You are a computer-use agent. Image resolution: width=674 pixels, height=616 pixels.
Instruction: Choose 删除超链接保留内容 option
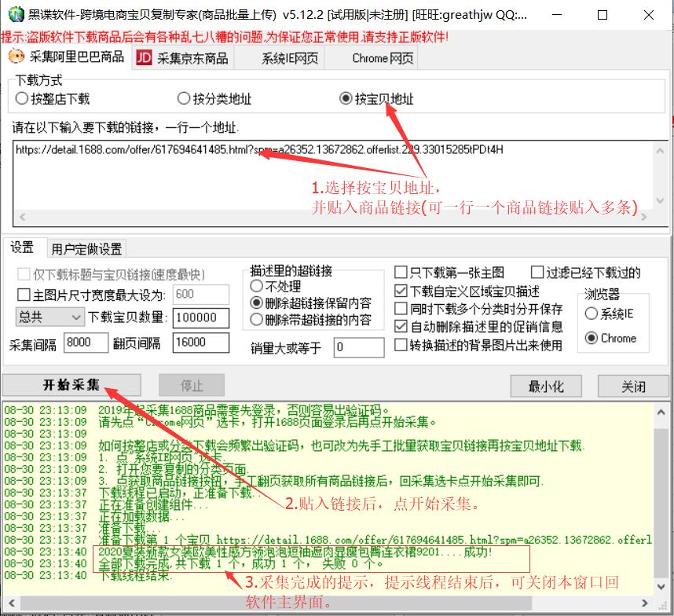pyautogui.click(x=311, y=303)
